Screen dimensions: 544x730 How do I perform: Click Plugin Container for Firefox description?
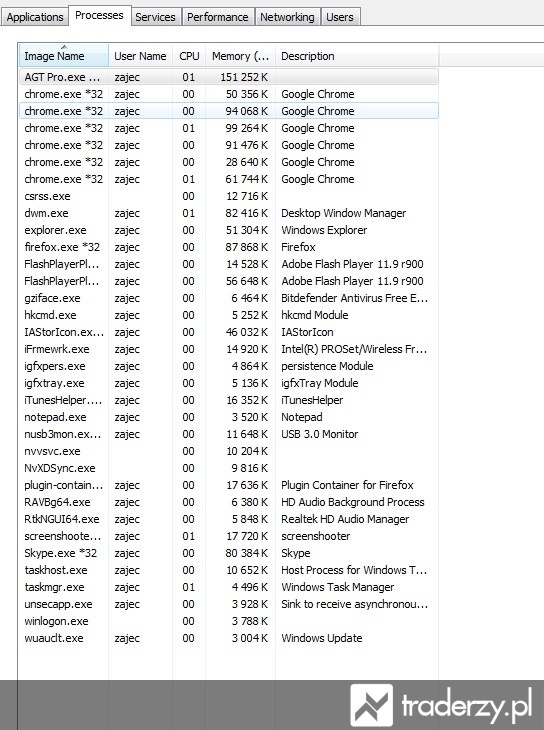(347, 485)
